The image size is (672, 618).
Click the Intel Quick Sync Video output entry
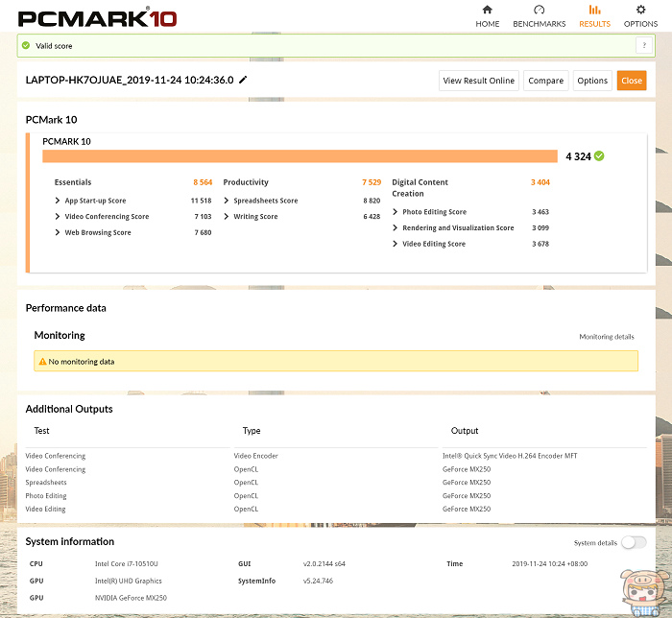coord(510,456)
